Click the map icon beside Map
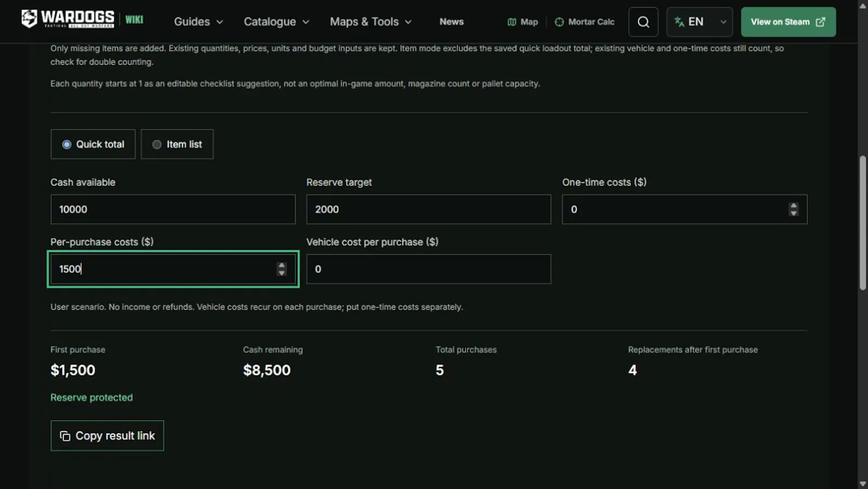Viewport: 868px width, 489px height. tap(512, 22)
